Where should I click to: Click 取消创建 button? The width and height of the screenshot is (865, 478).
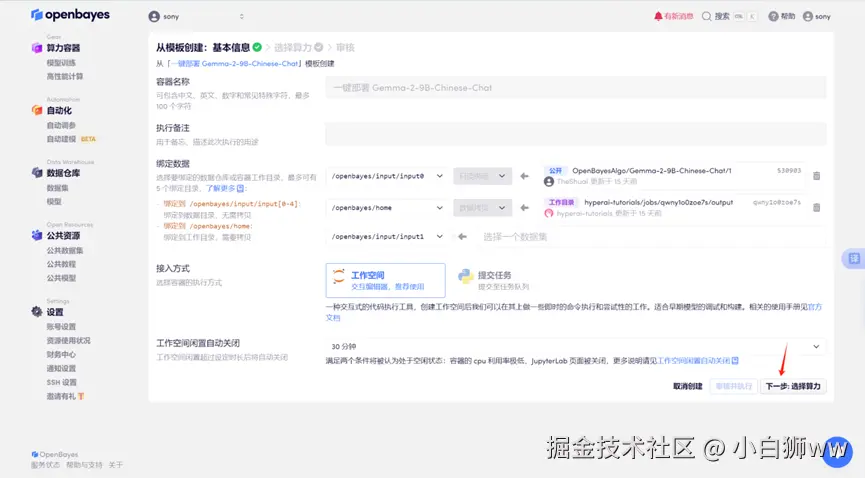tap(687, 386)
